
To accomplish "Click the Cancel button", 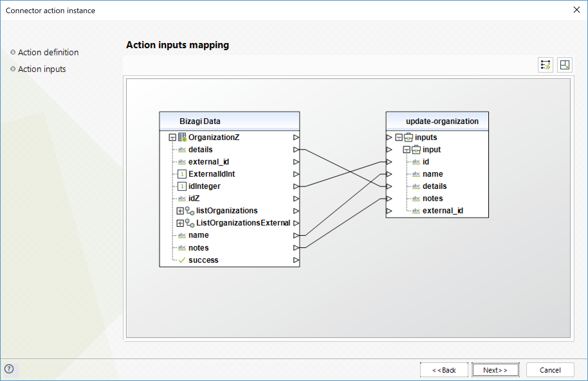I will click(550, 370).
